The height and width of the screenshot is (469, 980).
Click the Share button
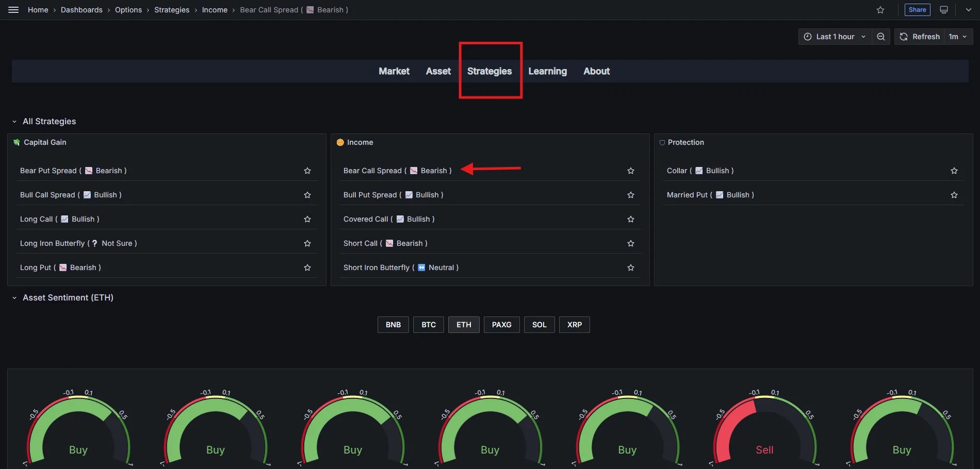point(917,10)
